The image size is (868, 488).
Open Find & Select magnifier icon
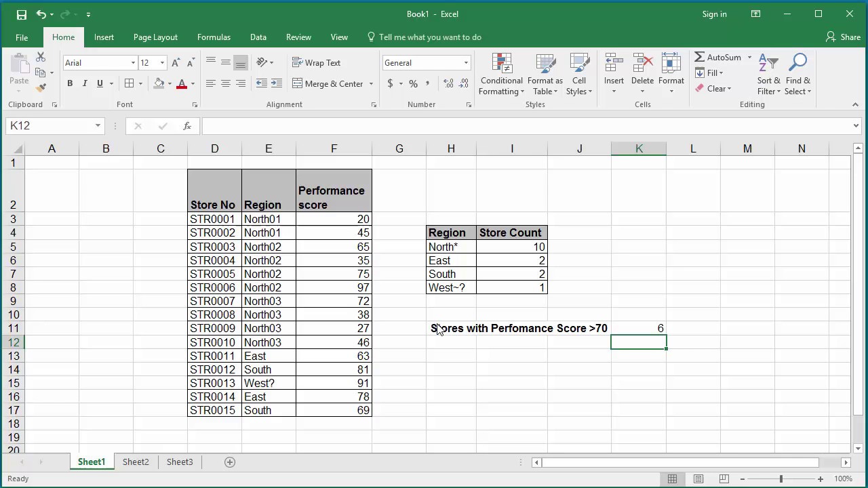coord(798,64)
